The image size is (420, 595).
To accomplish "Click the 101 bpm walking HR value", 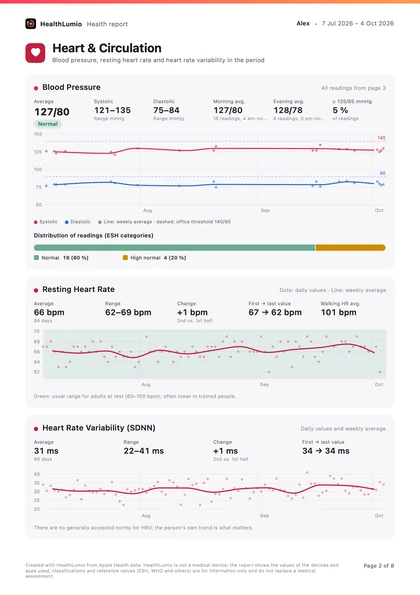I will coord(338,313).
